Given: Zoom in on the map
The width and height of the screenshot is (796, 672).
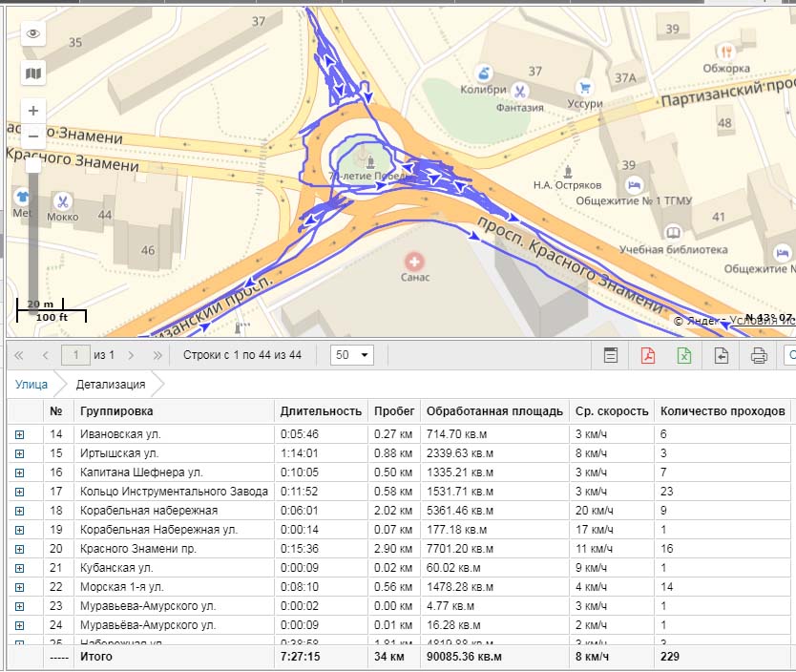Looking at the screenshot, I should click(x=33, y=111).
